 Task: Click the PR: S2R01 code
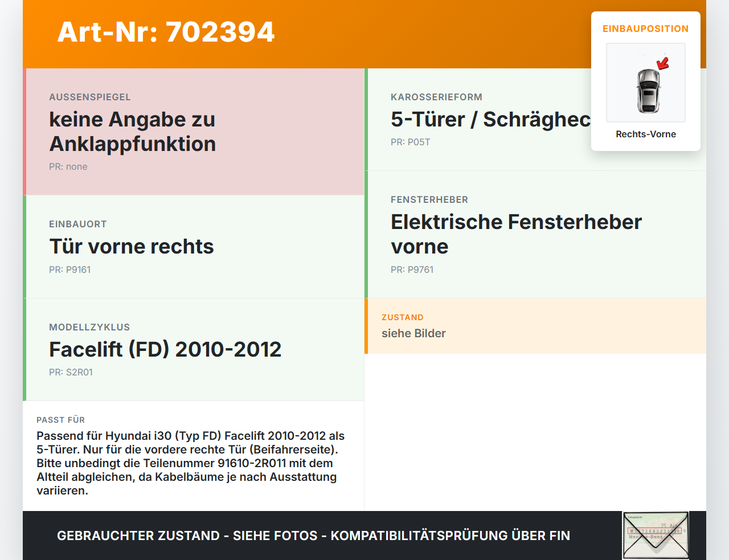[71, 372]
